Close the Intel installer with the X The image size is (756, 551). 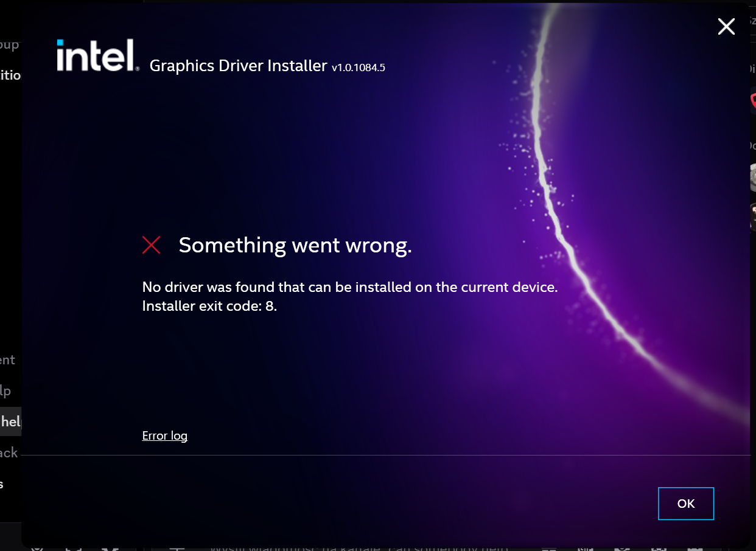pyautogui.click(x=726, y=26)
